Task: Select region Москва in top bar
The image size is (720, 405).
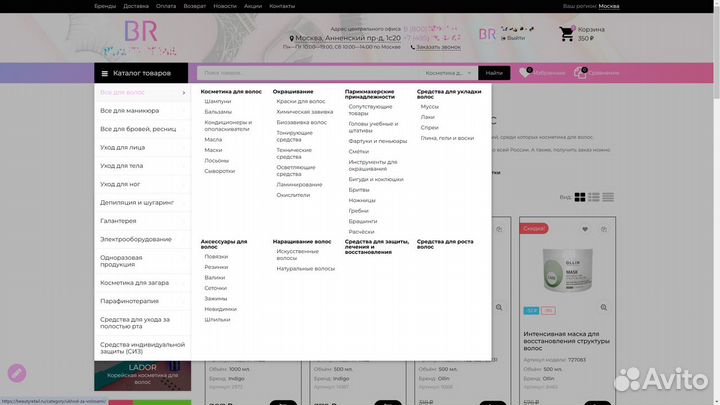Action: pos(609,6)
